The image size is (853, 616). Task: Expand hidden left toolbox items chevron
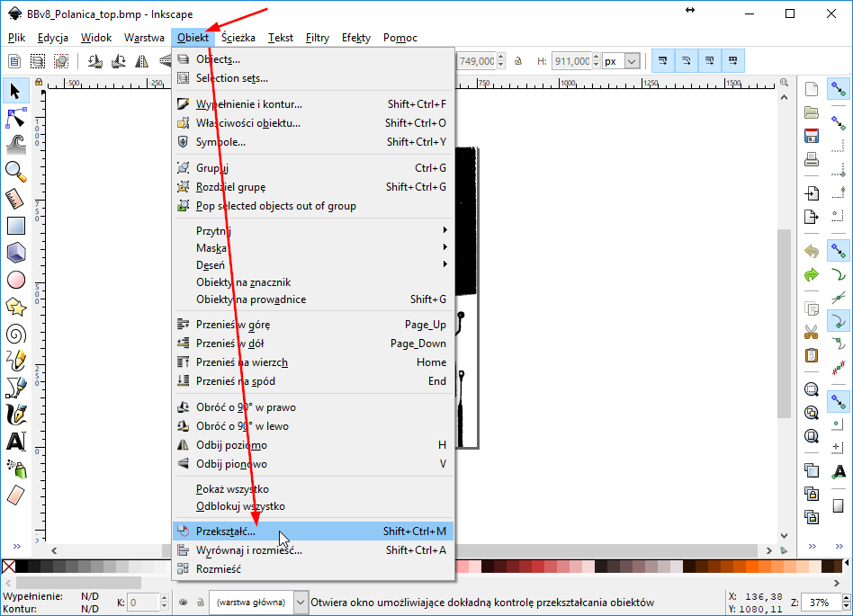(x=16, y=547)
